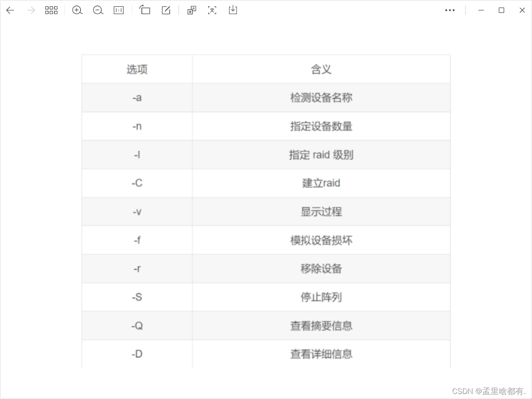
Task: Save the image with download icon
Action: coord(233,10)
